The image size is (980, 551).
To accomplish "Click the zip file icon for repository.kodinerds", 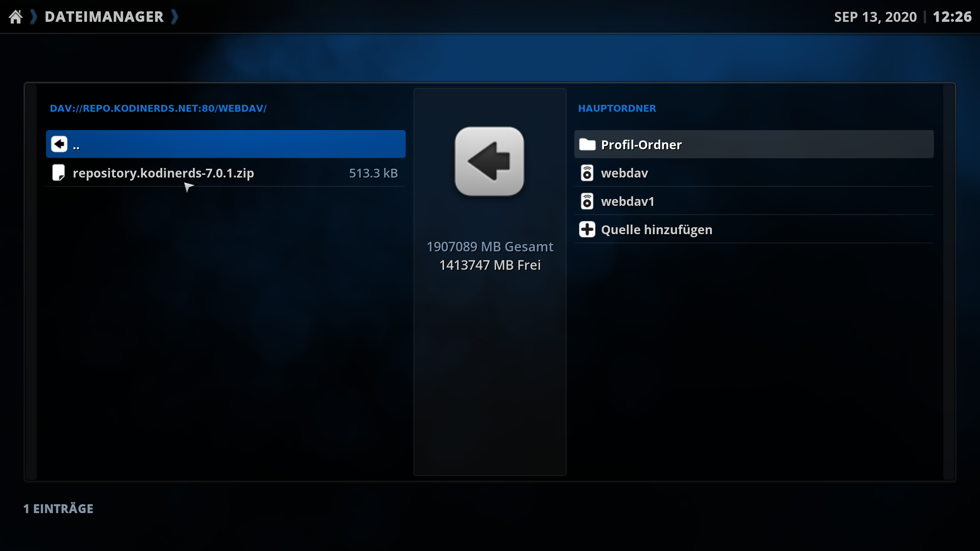I will (59, 173).
